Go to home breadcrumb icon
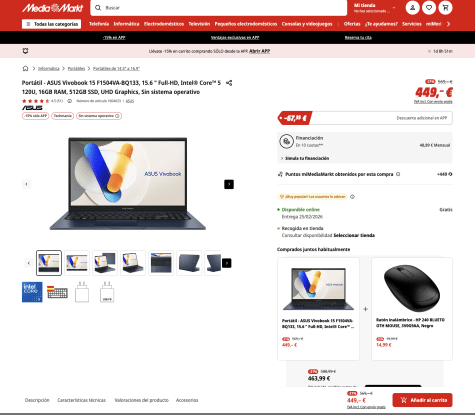This screenshot has height=415, width=475. click(25, 68)
